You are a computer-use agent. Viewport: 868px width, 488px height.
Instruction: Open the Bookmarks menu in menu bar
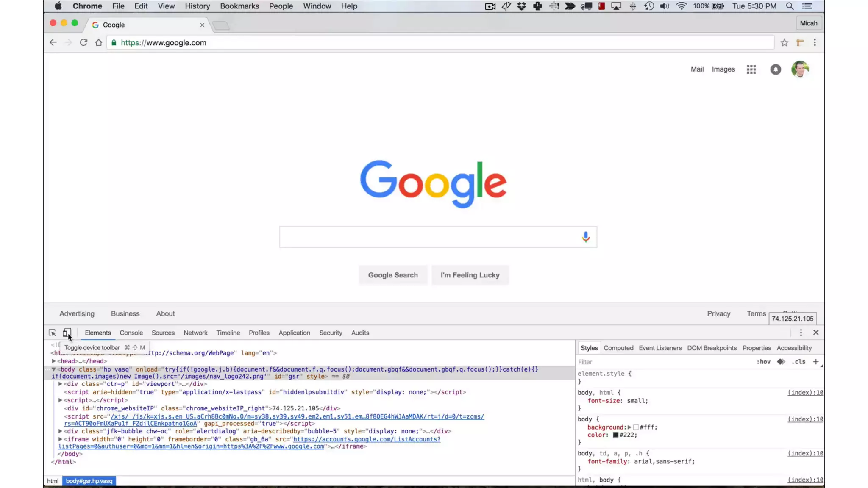[239, 6]
